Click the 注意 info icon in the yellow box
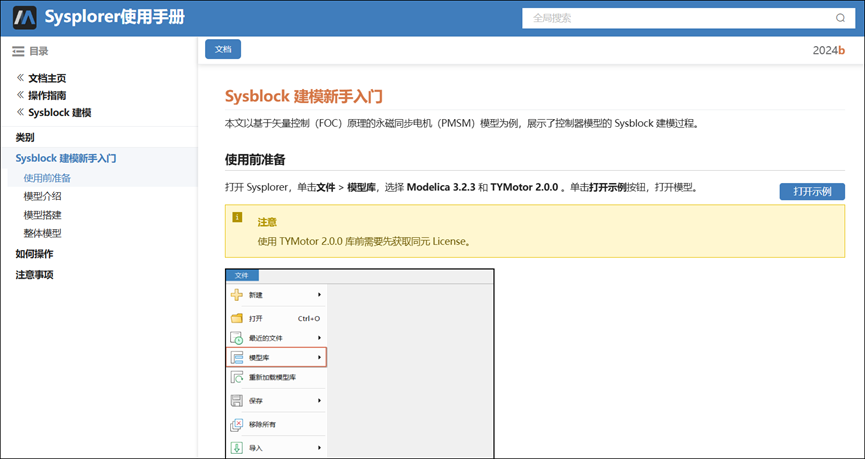 click(x=237, y=217)
